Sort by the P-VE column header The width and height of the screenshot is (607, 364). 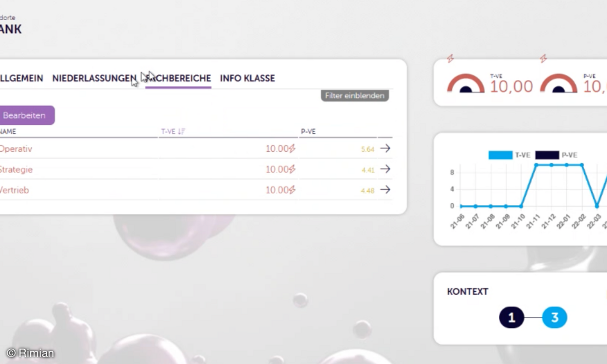[x=308, y=131]
